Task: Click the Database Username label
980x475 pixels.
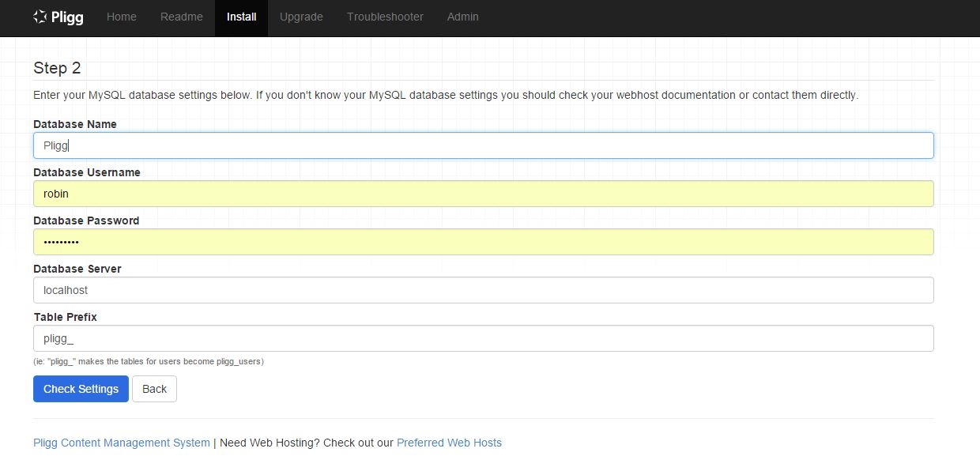Action: coord(87,172)
